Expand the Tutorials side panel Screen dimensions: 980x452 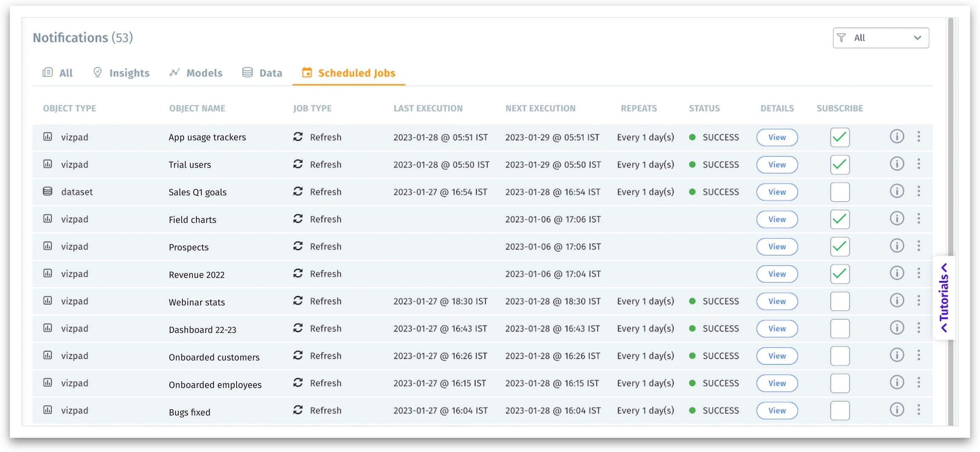pos(944,298)
